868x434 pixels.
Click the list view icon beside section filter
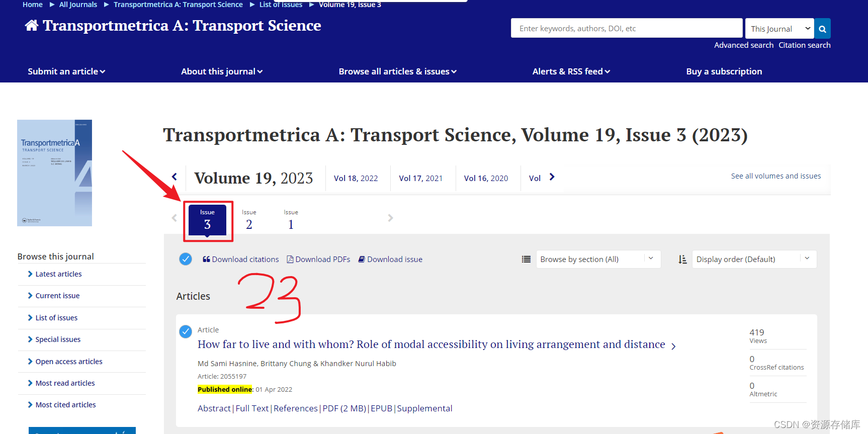pos(526,259)
